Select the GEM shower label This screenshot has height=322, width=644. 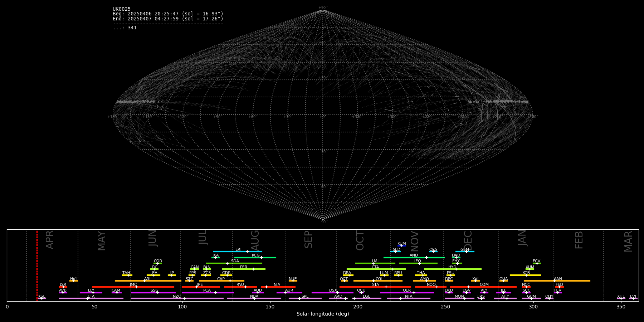click(x=465, y=250)
